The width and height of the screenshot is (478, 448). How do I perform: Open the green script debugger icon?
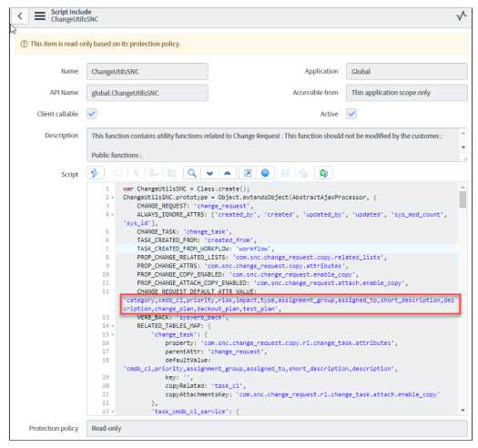click(323, 174)
